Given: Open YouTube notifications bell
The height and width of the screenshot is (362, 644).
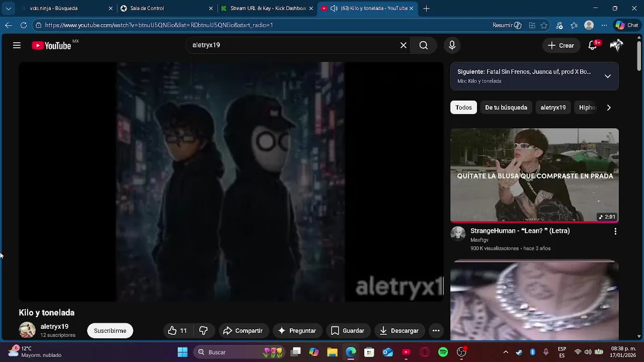Looking at the screenshot, I should [593, 45].
